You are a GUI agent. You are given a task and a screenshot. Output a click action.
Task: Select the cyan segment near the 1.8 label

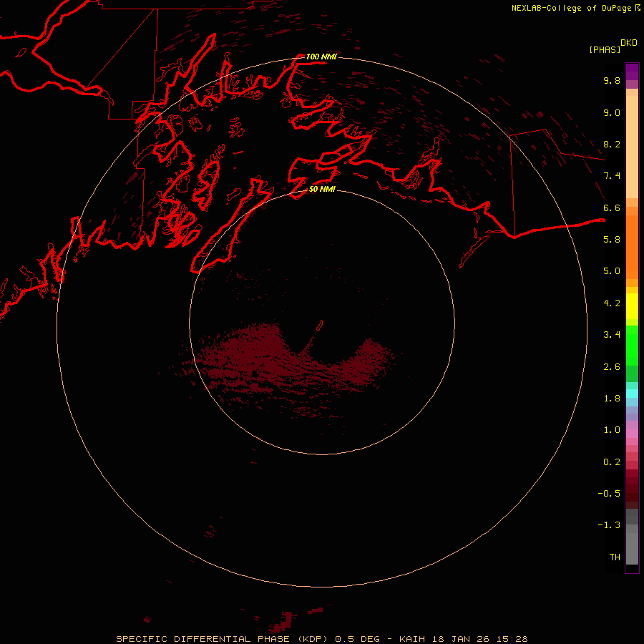coord(632,394)
